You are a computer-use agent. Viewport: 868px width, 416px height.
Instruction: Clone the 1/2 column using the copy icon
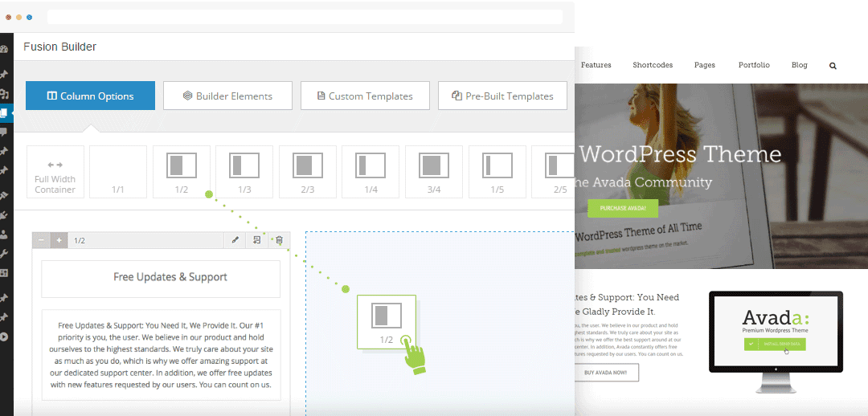257,240
